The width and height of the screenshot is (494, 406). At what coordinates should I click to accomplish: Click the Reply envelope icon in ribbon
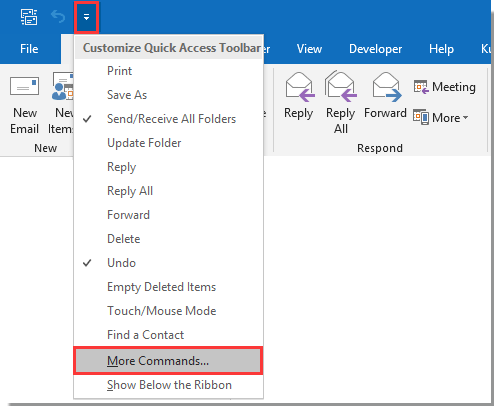point(299,87)
